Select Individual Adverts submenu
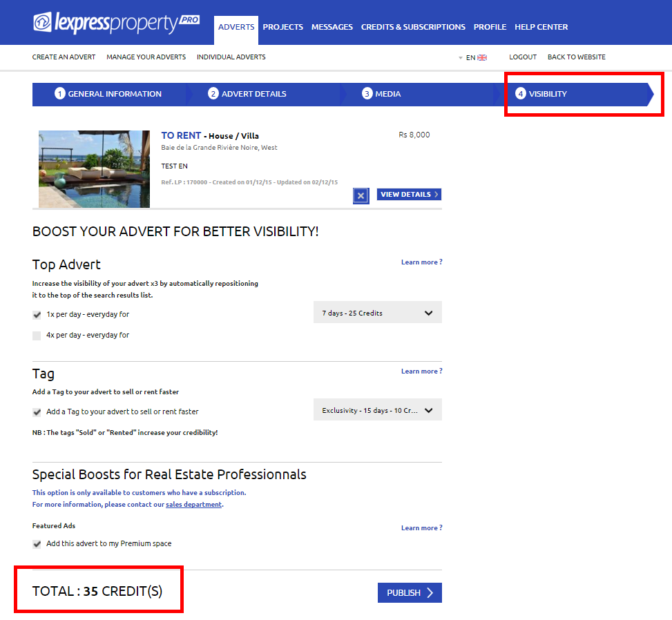 coord(231,57)
